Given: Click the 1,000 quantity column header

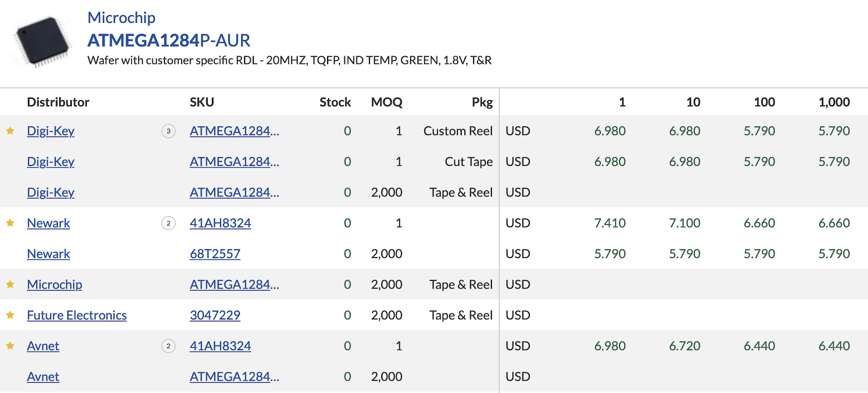Looking at the screenshot, I should coord(834,102).
